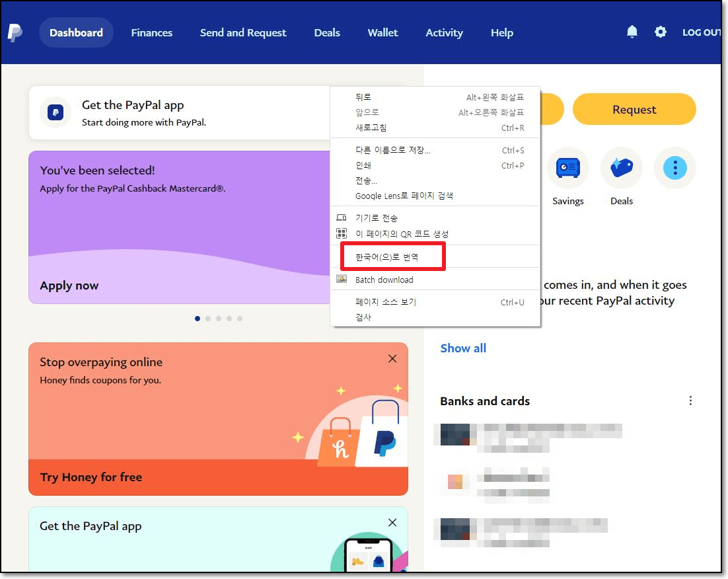728x579 pixels.
Task: Select Google Lens로 페이지 검색
Action: [435, 196]
